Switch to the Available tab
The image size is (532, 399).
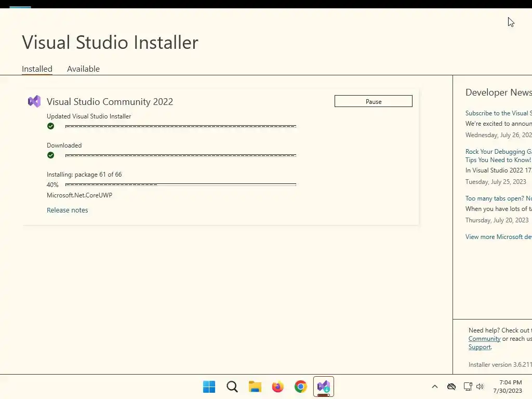[x=84, y=69]
